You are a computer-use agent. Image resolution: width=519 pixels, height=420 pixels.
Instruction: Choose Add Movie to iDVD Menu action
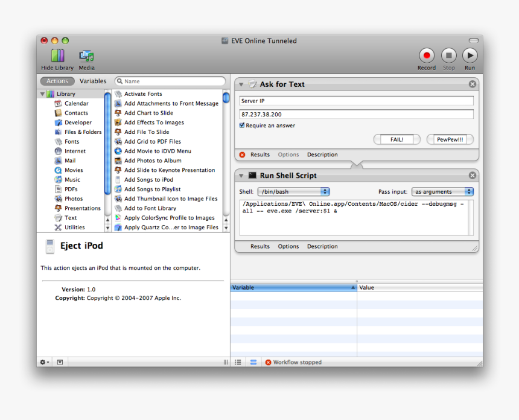[x=158, y=151]
